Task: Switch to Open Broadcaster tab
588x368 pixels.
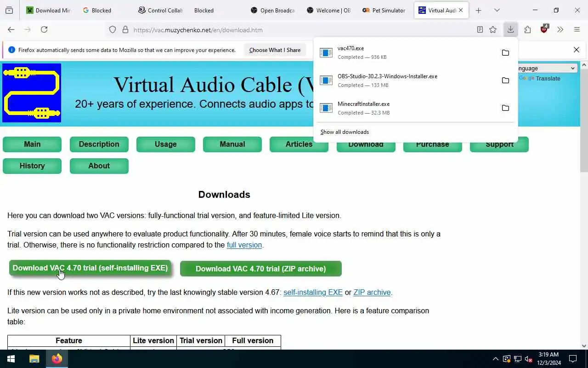Action: click(x=273, y=10)
